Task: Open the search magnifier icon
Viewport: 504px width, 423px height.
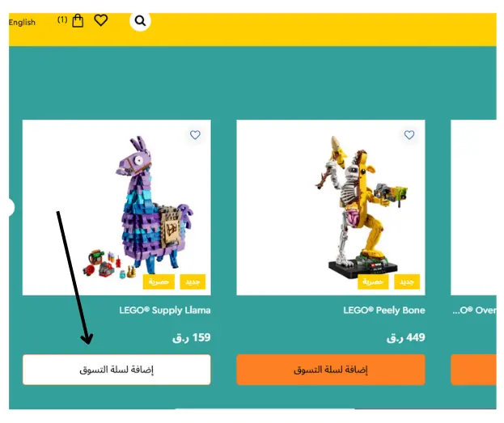Action: pyautogui.click(x=140, y=21)
